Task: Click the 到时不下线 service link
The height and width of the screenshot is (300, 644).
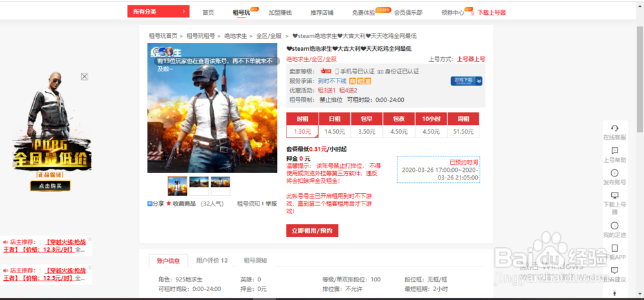Action: coord(332,81)
